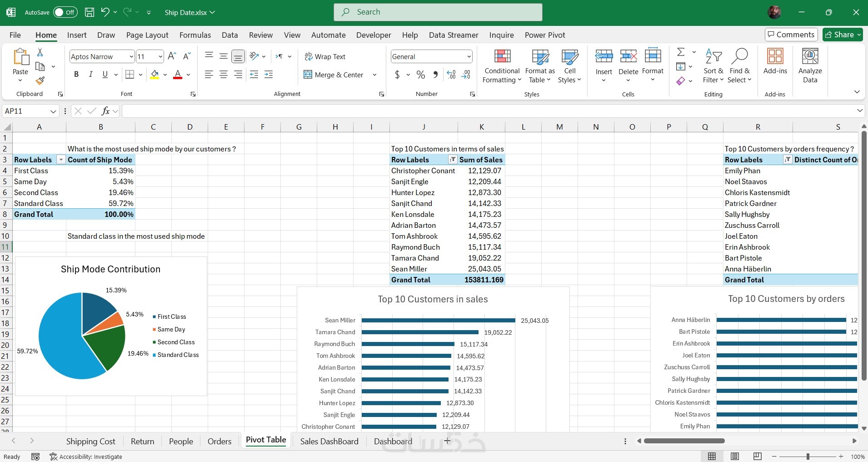Toggle the AutoSave switch
Image resolution: width=868 pixels, height=462 pixels.
65,12
